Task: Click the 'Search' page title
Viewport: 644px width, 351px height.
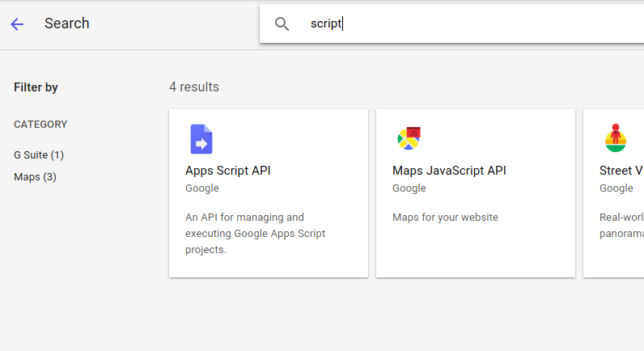Action: pyautogui.click(x=67, y=23)
